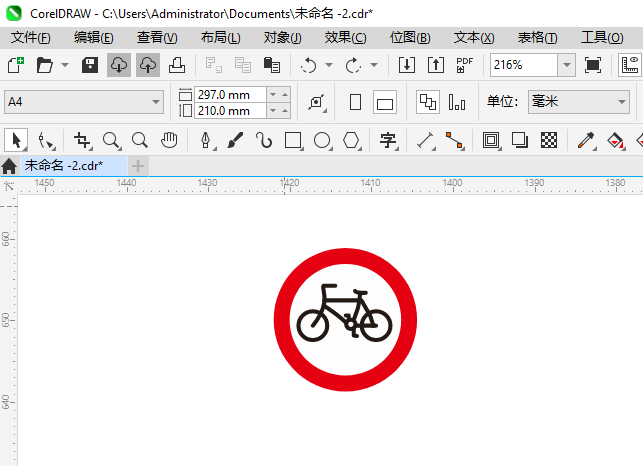Open the zoom level dropdown arrow

coord(567,65)
